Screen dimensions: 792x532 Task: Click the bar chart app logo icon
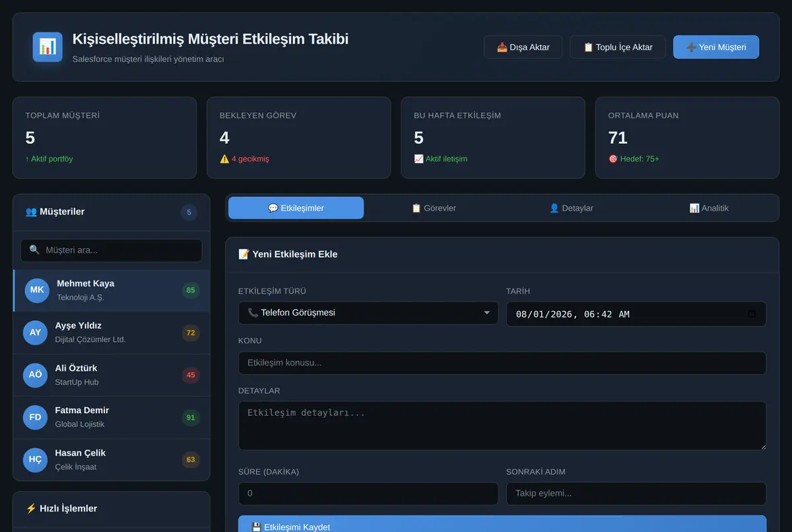(48, 47)
